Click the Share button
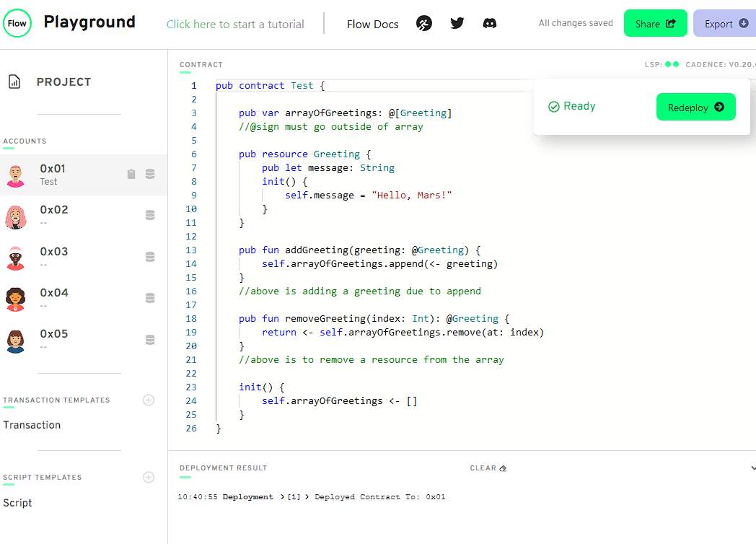The image size is (756, 544). click(x=655, y=23)
